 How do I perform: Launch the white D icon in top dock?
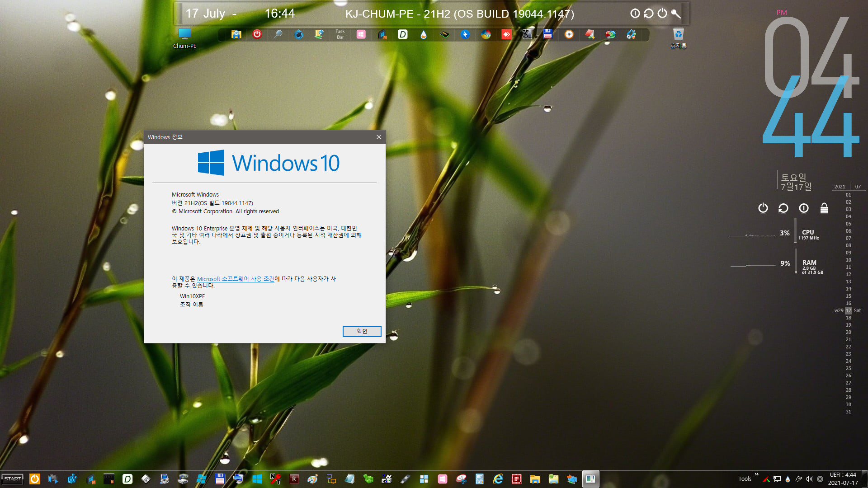click(402, 34)
